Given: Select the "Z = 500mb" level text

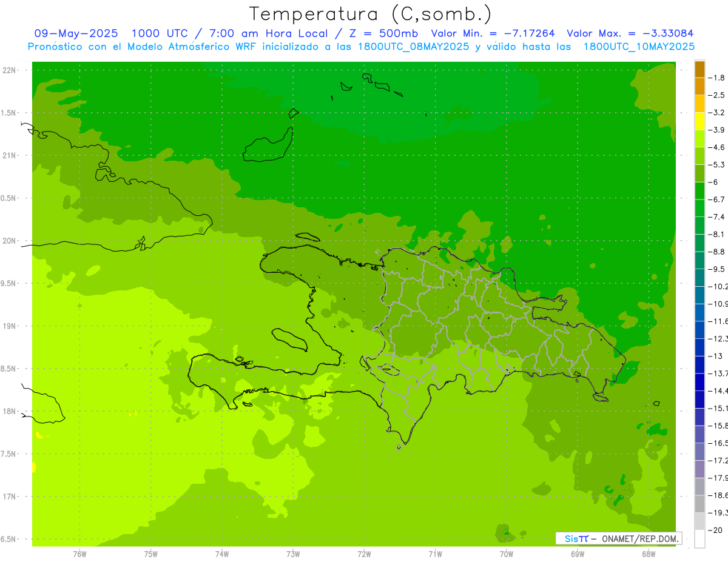Looking at the screenshot, I should point(382,33).
